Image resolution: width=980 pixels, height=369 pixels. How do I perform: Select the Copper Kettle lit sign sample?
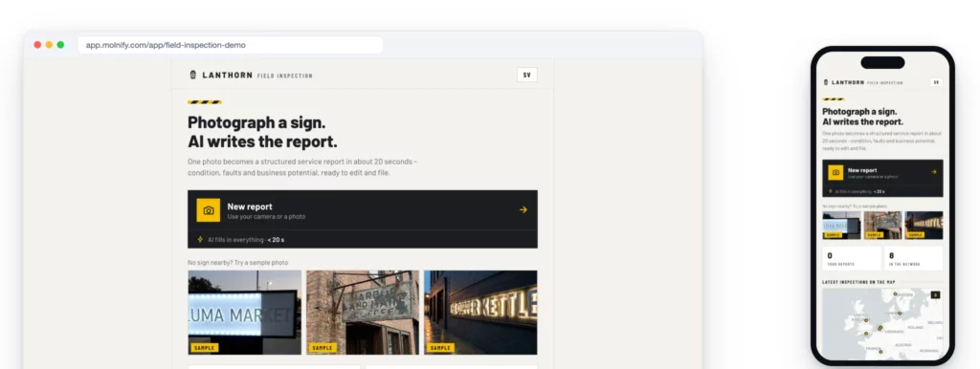[480, 313]
